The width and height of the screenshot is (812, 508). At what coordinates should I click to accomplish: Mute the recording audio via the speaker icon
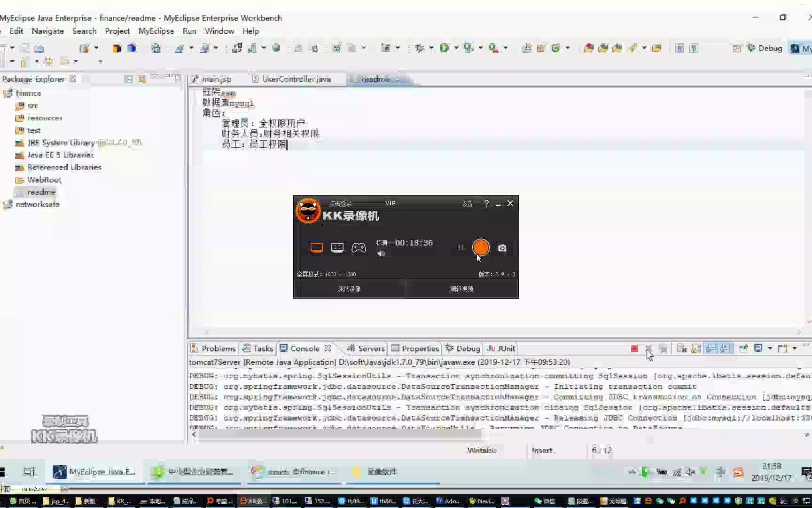coord(381,254)
